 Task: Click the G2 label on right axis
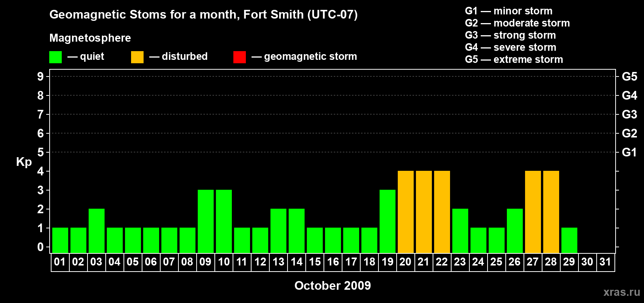(x=630, y=133)
